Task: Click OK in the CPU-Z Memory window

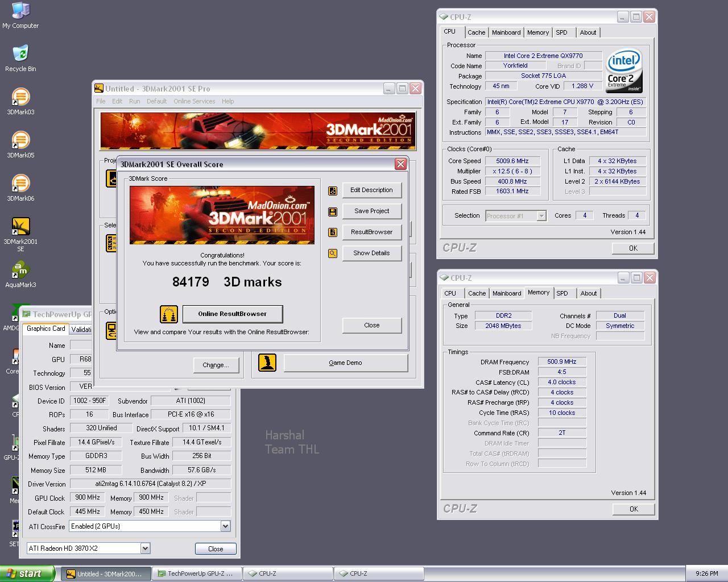Action: point(634,509)
